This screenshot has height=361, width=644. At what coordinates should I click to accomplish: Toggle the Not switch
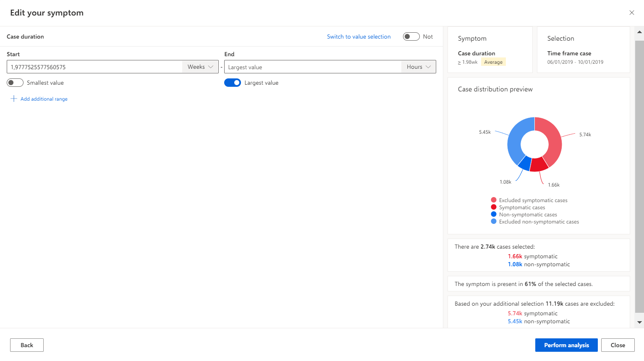tap(411, 36)
